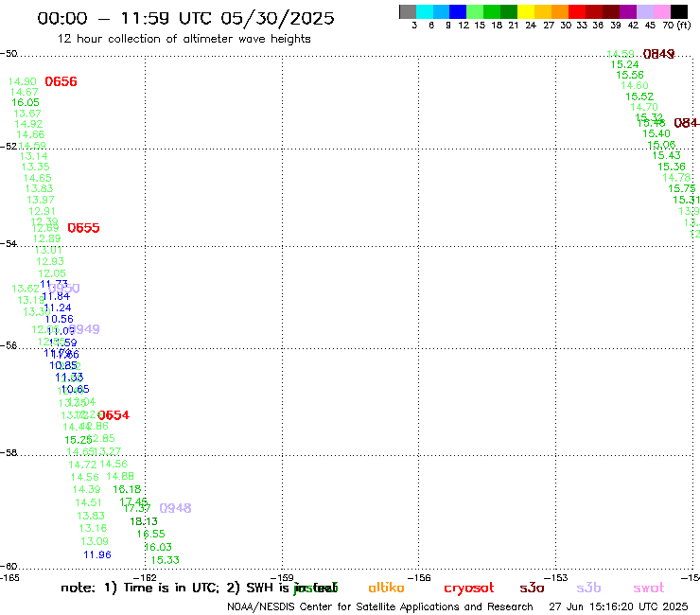The width and height of the screenshot is (700, 615).
Task: Click the wave height value 13.62
Action: (x=26, y=289)
